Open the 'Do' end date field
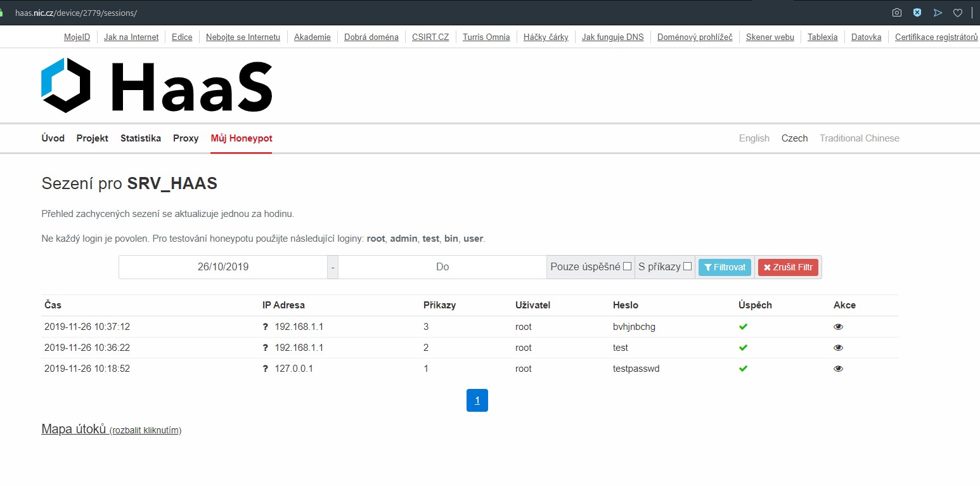980x486 pixels. pos(442,267)
